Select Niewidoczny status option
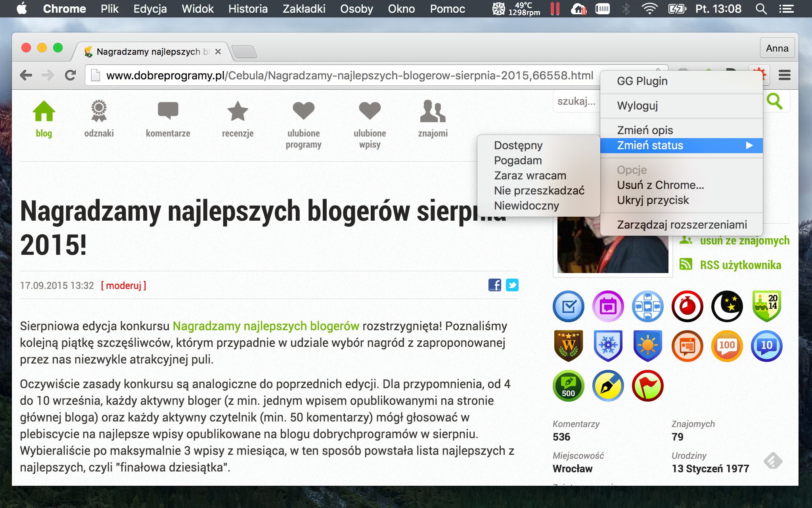 (526, 206)
